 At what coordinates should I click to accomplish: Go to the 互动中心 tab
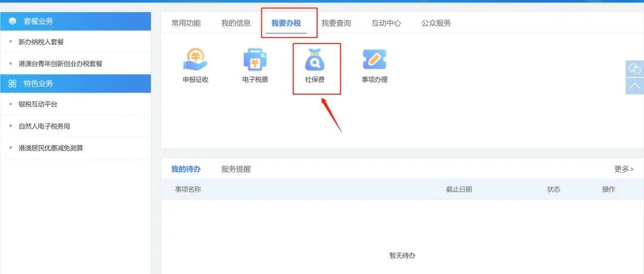click(x=386, y=23)
